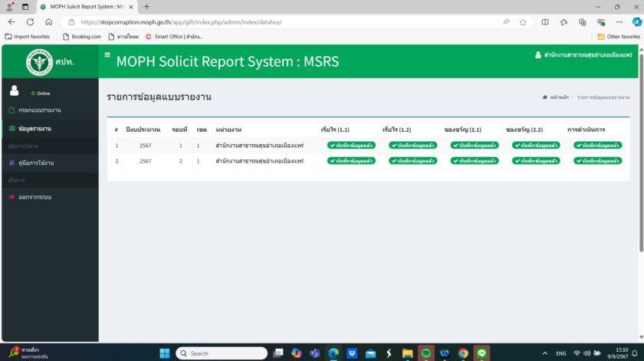
Task: Open the split screen icon in the browser toolbar
Action: [545, 22]
